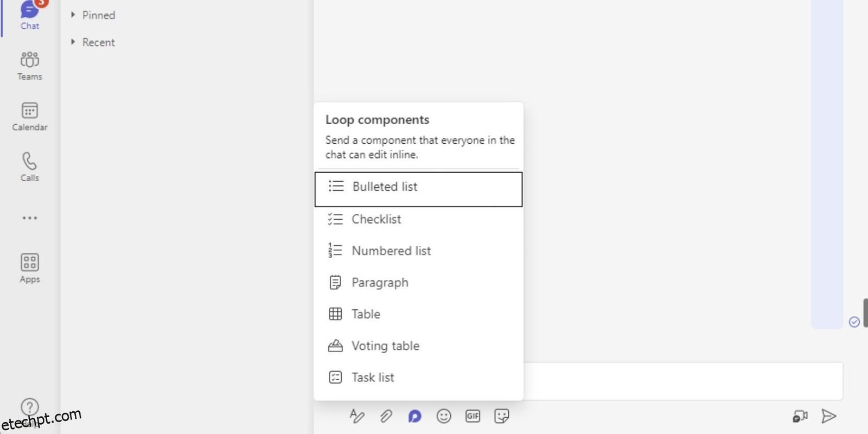868x434 pixels.
Task: Open the Calendar
Action: pyautogui.click(x=29, y=116)
